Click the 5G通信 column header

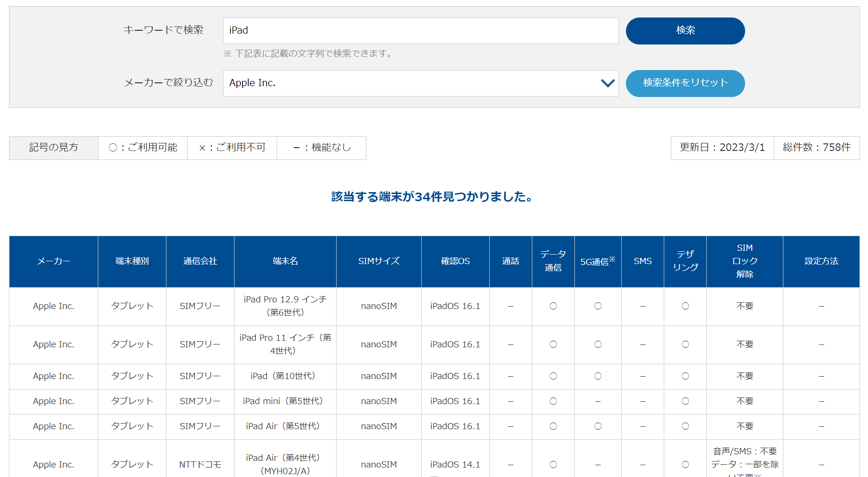pos(598,261)
